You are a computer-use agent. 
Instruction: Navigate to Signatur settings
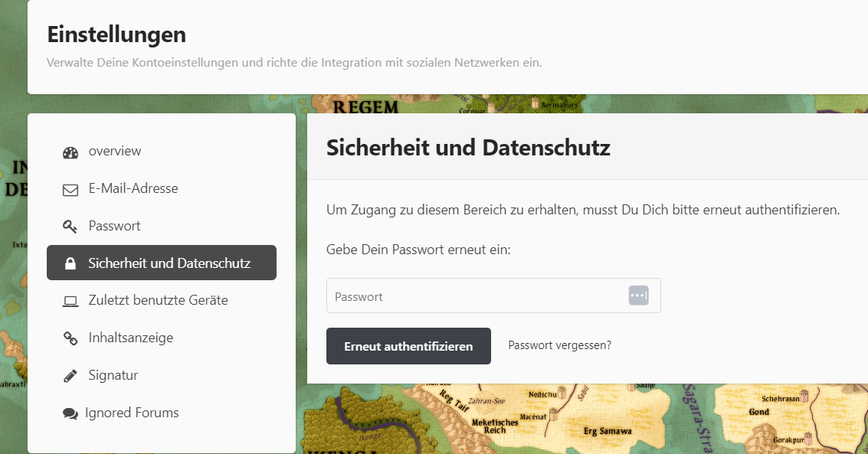113,375
